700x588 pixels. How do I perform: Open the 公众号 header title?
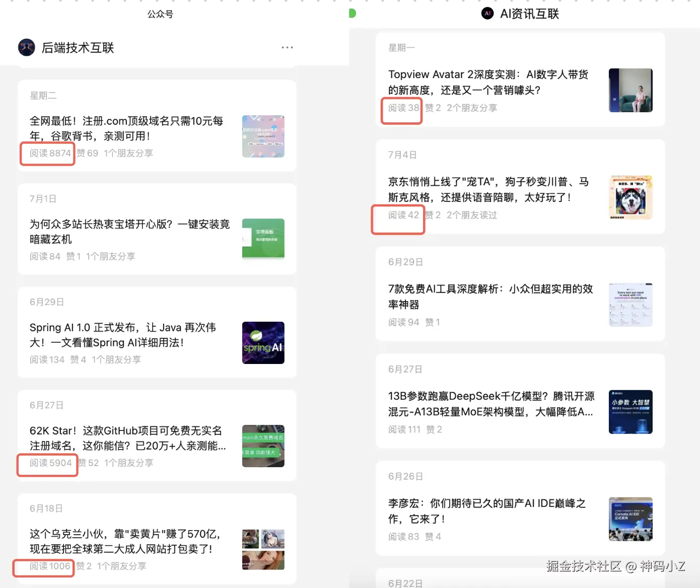[x=160, y=14]
